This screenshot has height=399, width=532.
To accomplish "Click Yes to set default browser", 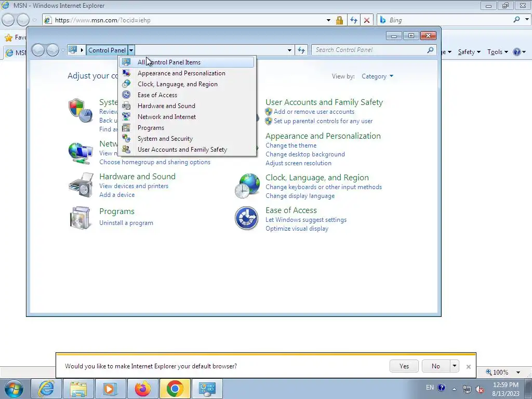I will tap(404, 366).
